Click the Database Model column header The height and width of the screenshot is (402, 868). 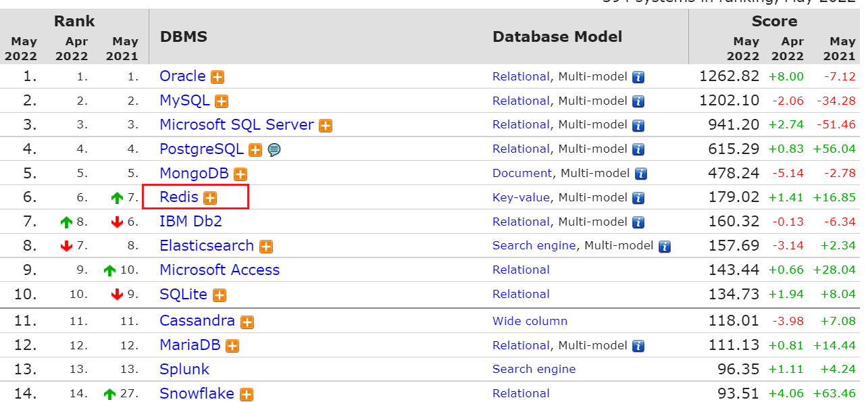[x=557, y=36]
